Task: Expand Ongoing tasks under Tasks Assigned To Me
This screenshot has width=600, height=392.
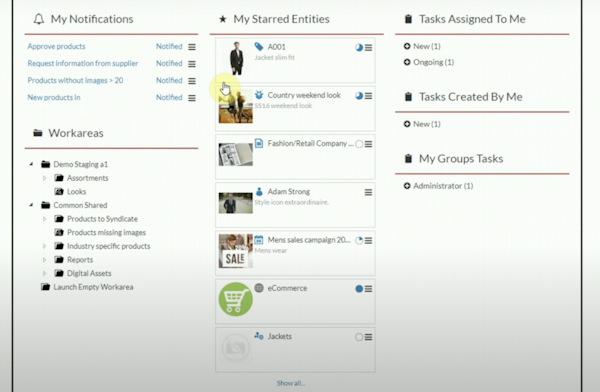Action: (x=407, y=62)
